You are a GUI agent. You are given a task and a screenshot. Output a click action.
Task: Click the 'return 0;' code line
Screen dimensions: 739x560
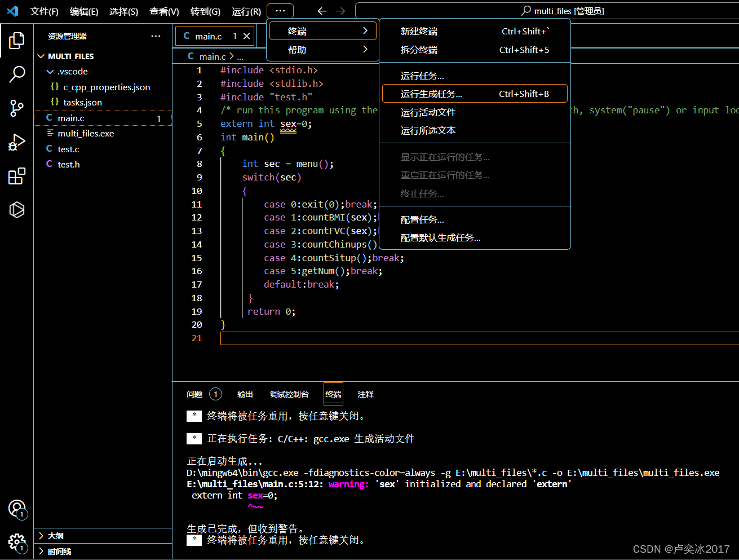click(272, 311)
